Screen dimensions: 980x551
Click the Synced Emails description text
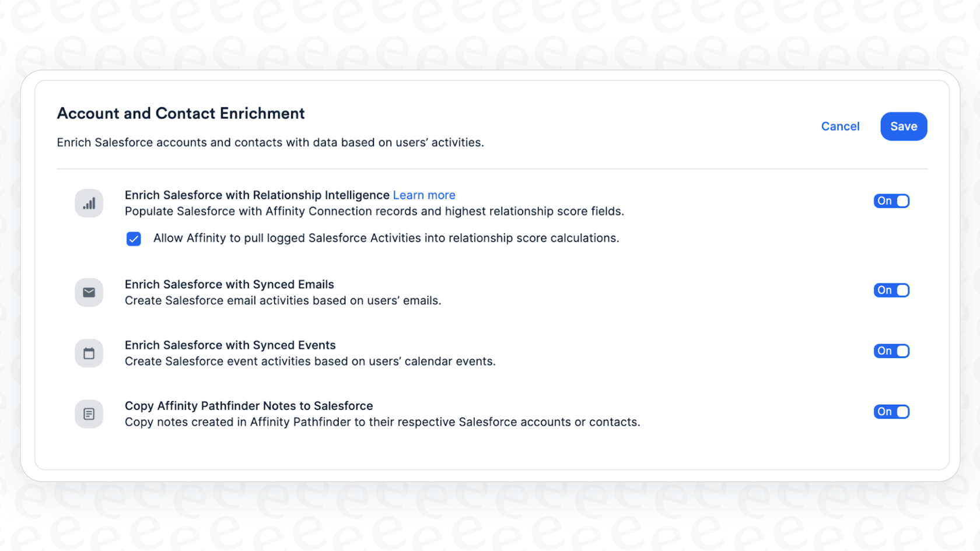pos(282,300)
